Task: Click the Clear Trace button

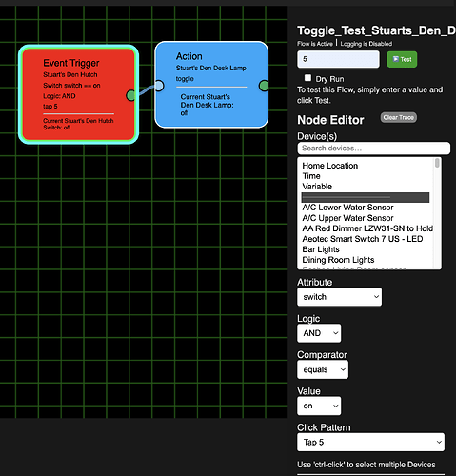Action: point(399,117)
